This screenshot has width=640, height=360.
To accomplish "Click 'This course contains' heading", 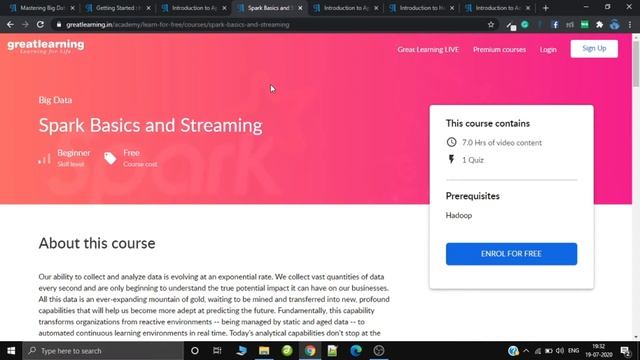I will pyautogui.click(x=488, y=123).
